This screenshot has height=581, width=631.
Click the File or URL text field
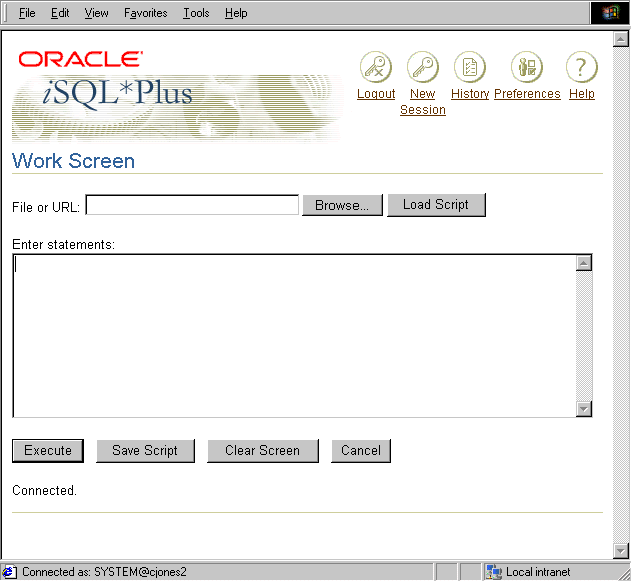tap(192, 205)
